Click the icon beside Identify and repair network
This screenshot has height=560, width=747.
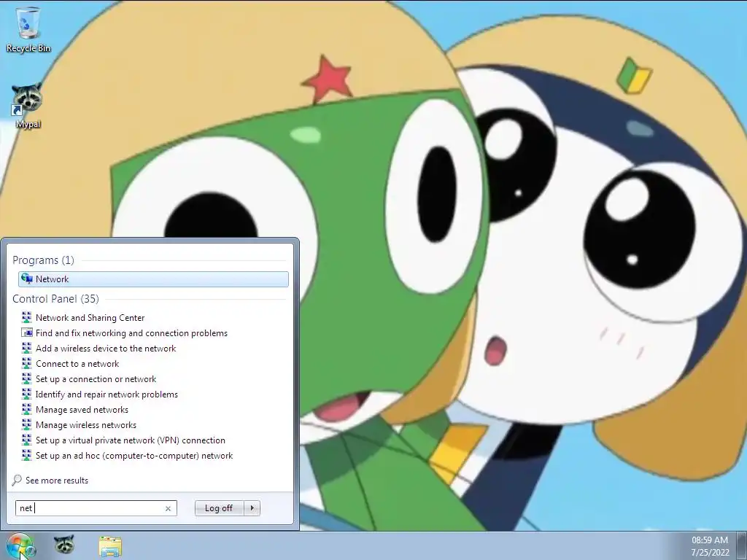(x=27, y=394)
